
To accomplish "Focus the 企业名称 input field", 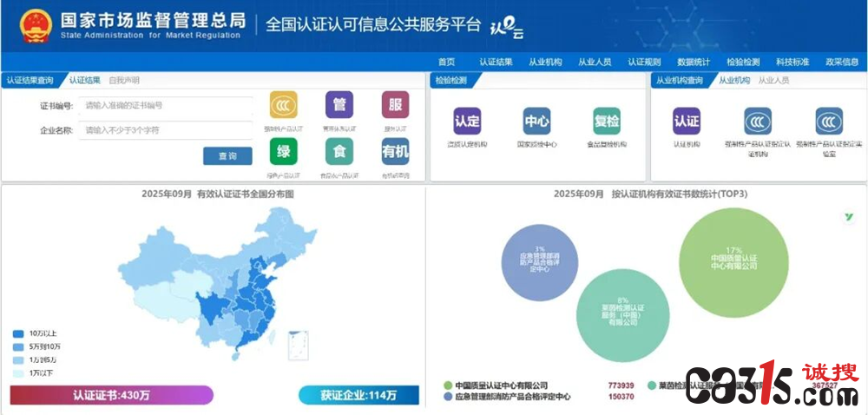I will coord(166,130).
